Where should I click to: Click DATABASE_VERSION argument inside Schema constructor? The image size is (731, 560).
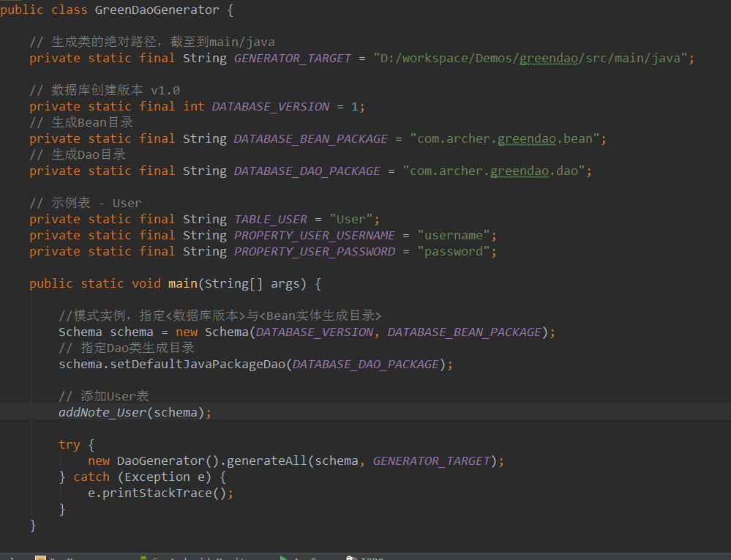[x=314, y=332]
